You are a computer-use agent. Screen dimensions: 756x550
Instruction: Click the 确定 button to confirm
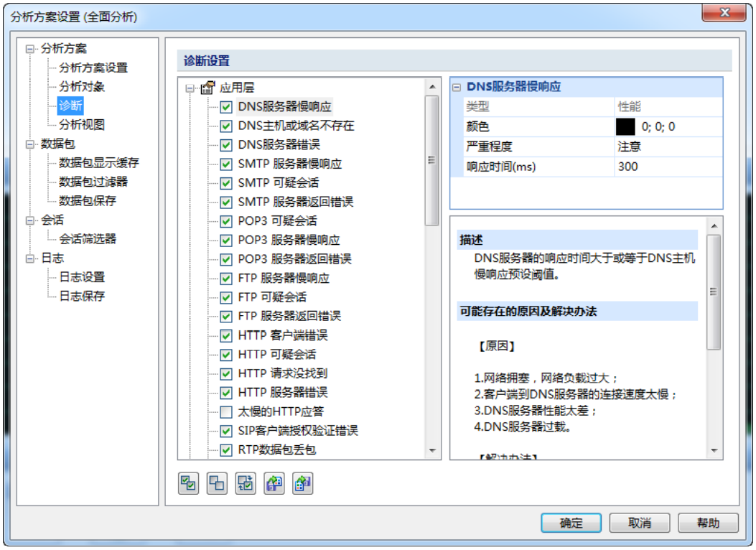click(x=571, y=523)
